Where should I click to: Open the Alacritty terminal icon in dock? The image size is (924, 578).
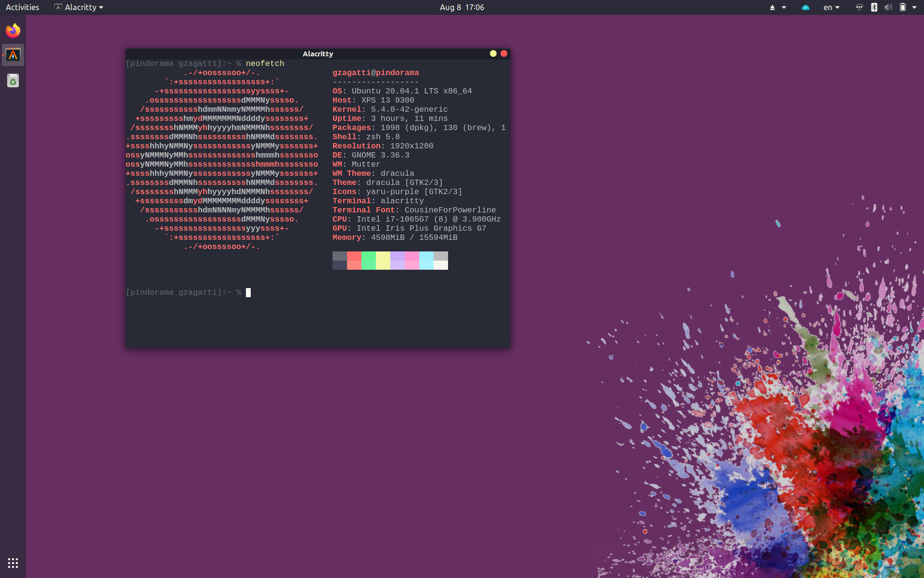13,54
